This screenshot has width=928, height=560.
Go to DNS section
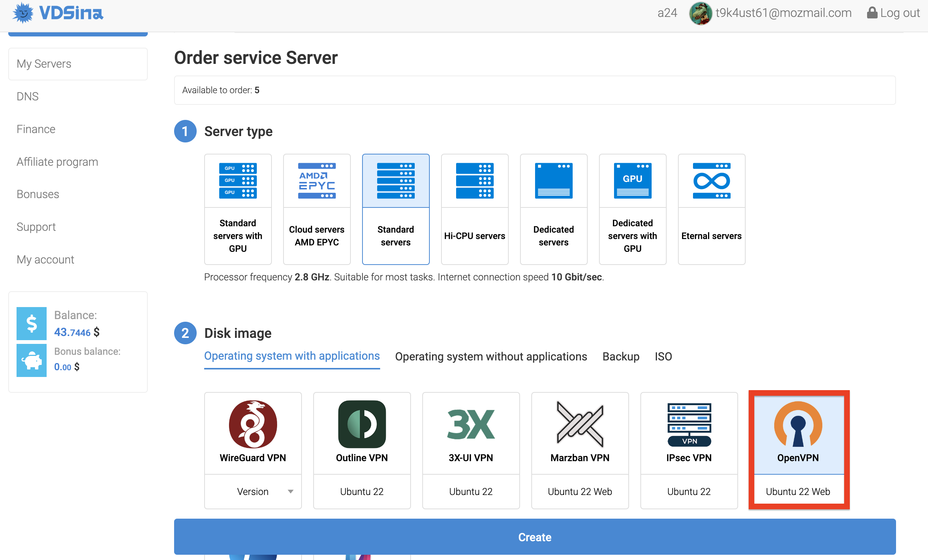(x=27, y=96)
